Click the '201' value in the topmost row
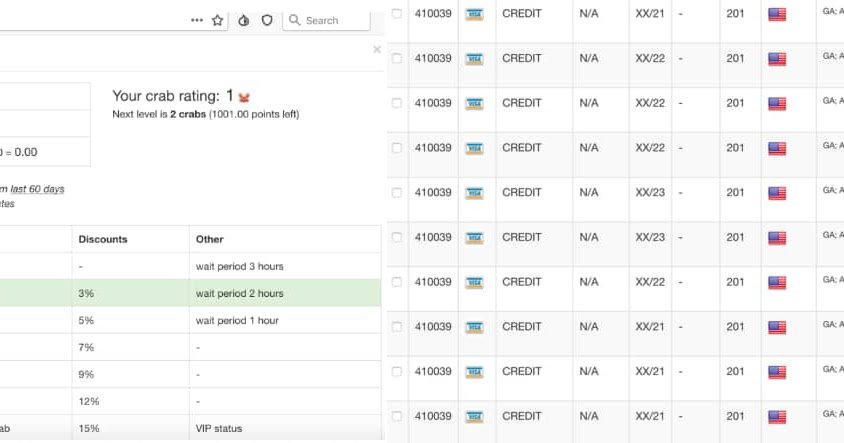The image size is (844, 443). [x=735, y=13]
